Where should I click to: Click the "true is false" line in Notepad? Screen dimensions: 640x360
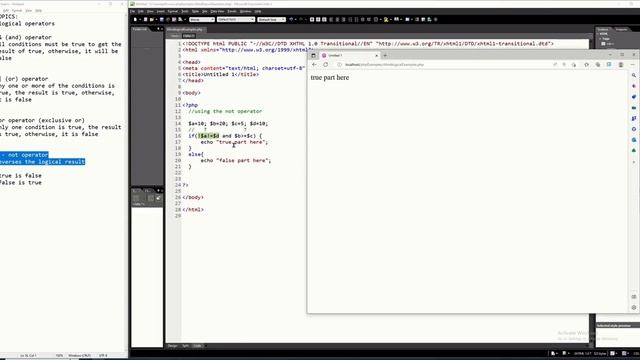click(21, 176)
